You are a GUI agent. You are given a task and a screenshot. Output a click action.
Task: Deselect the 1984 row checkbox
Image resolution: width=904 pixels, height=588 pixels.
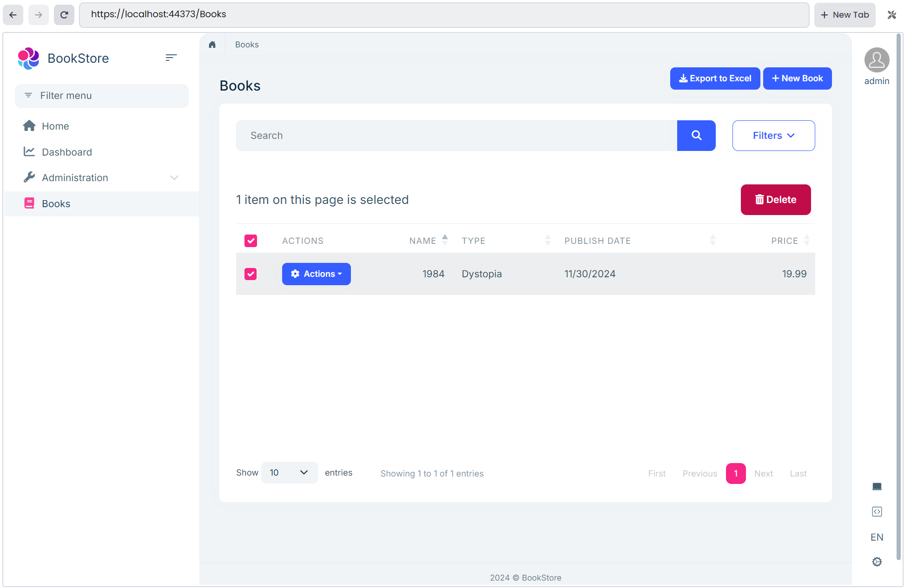pyautogui.click(x=251, y=274)
